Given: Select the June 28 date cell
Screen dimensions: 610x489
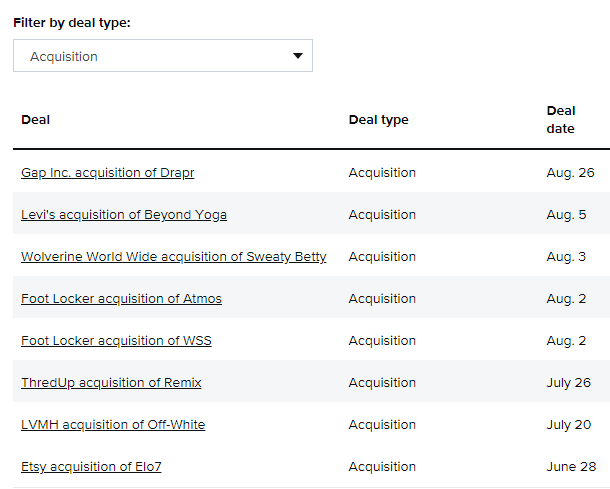Looking at the screenshot, I should click(570, 467).
